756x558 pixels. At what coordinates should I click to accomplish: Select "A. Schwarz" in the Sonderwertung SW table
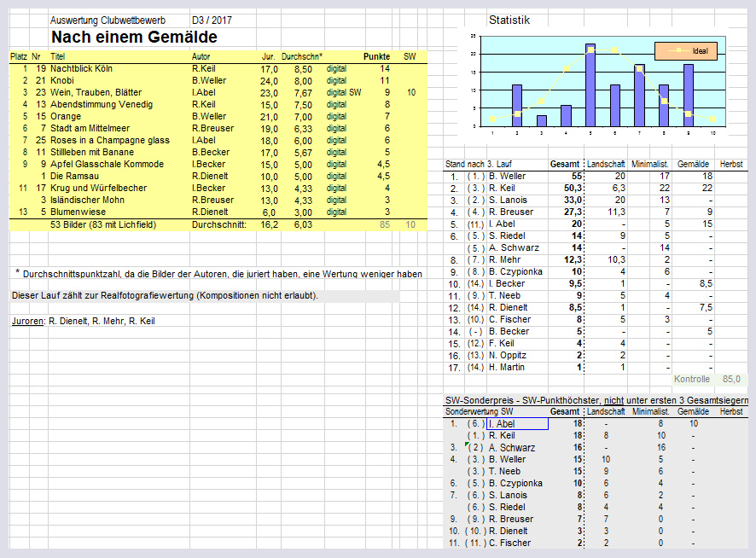tap(512, 448)
